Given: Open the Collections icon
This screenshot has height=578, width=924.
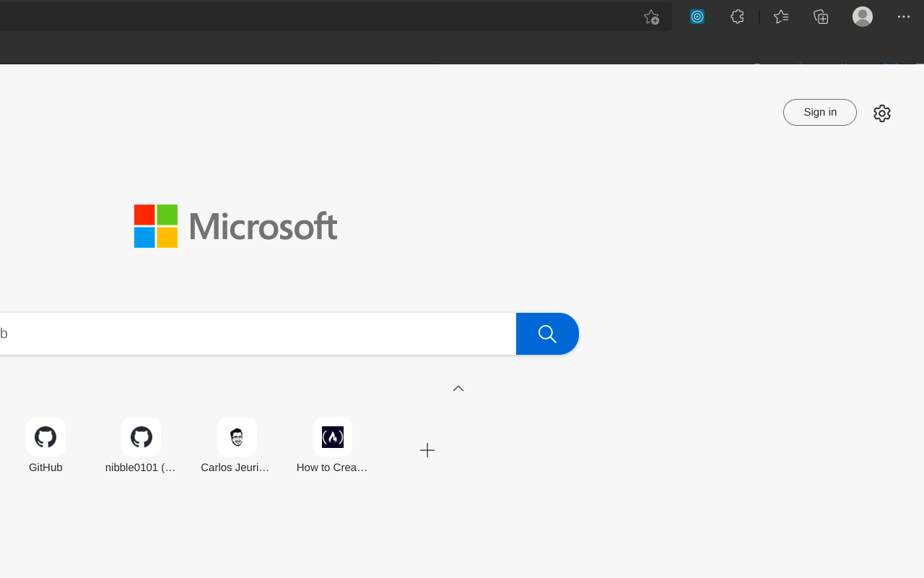Looking at the screenshot, I should point(821,17).
